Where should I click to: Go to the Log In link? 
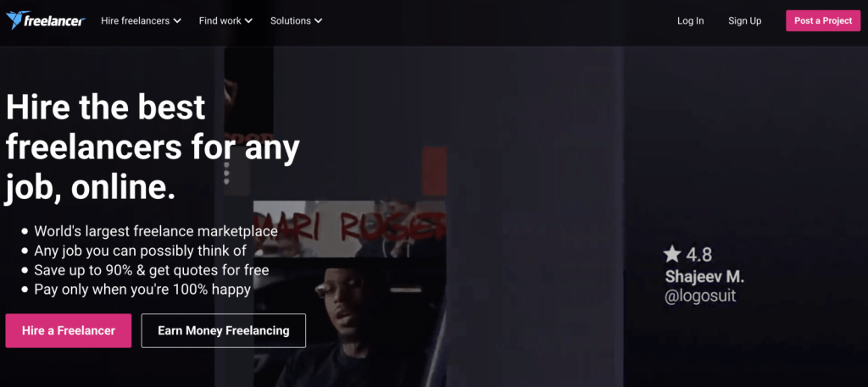click(690, 21)
